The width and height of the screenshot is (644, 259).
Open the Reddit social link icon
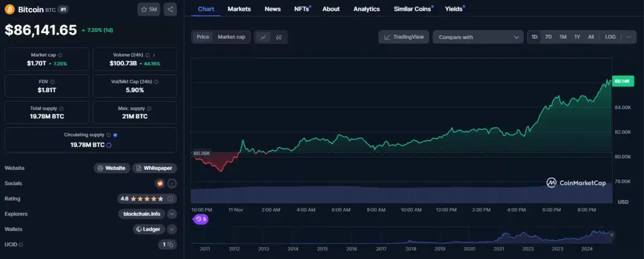tap(160, 183)
